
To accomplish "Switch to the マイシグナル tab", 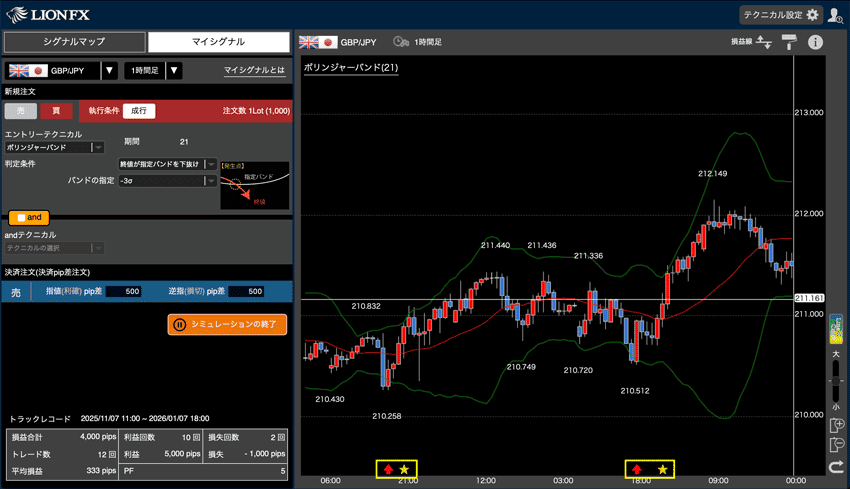I will 218,42.
